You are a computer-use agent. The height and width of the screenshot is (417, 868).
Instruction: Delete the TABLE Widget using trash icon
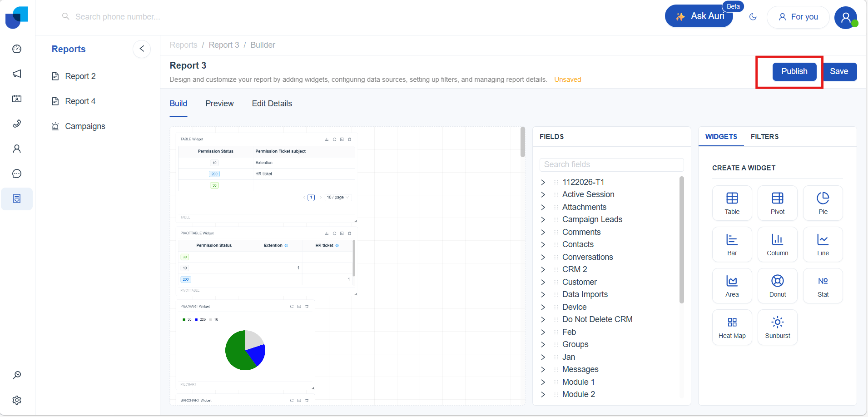349,139
